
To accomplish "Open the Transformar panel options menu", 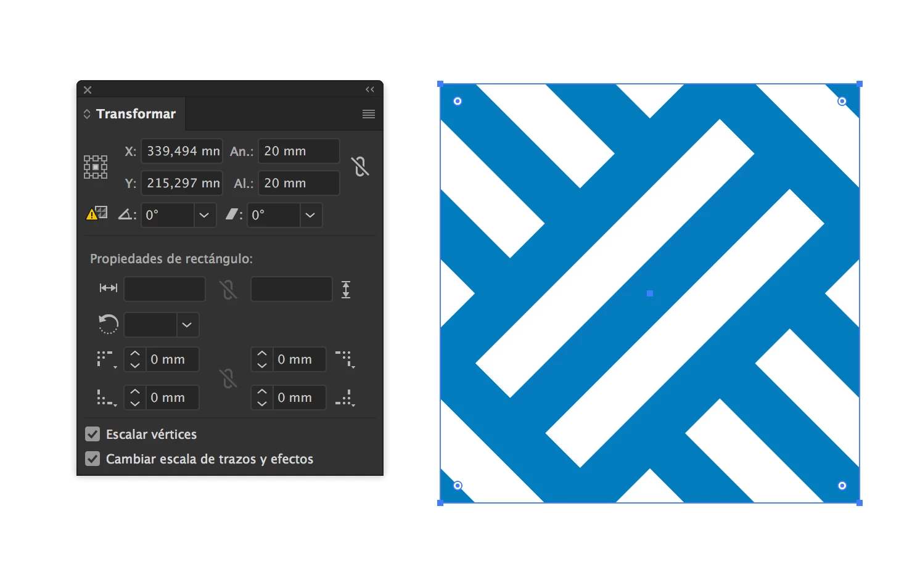I will point(369,114).
